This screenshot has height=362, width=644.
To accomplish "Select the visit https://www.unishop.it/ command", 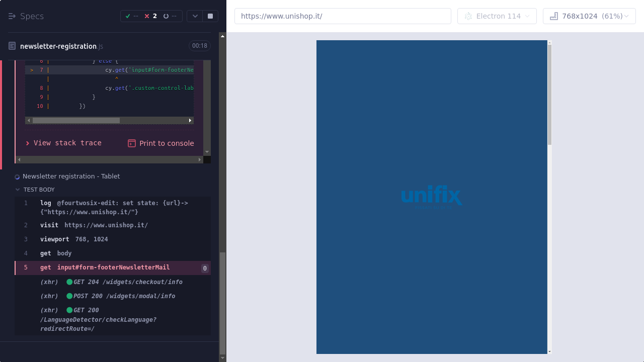I will [x=94, y=225].
